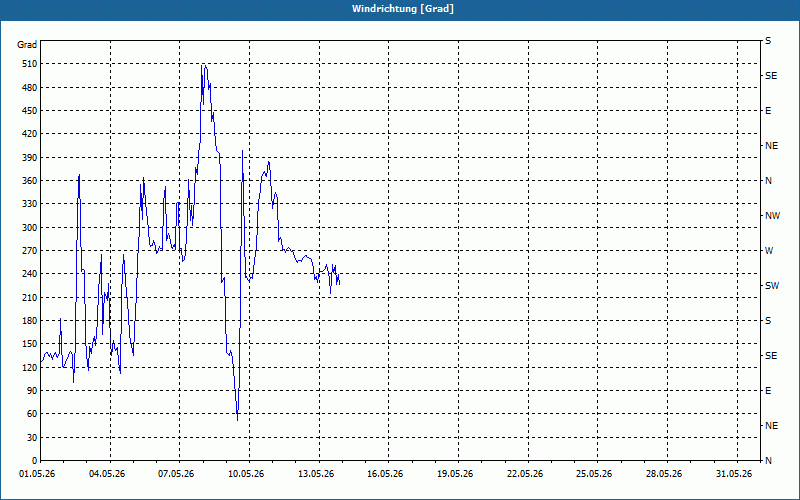Click the y-axis value "270"
The width and height of the screenshot is (800, 500).
pyautogui.click(x=29, y=251)
